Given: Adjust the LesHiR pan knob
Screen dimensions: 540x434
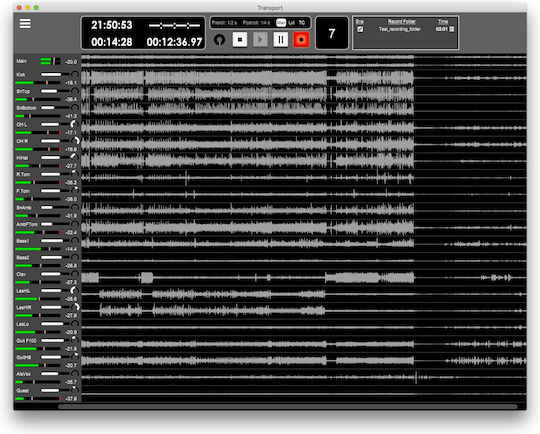Looking at the screenshot, I should coord(74,307).
